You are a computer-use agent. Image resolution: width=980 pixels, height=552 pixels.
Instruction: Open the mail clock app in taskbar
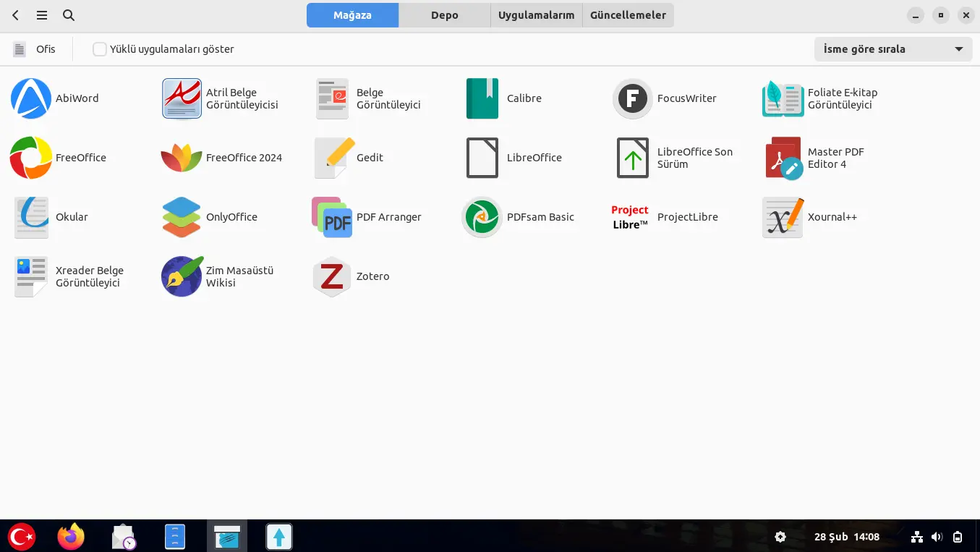pos(124,537)
